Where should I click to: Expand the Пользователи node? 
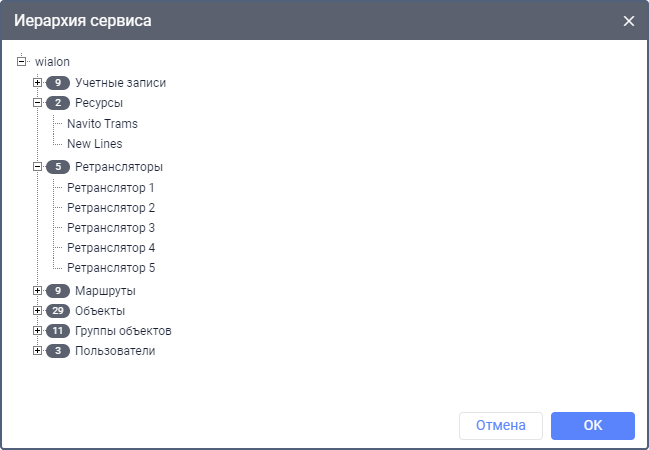(37, 350)
